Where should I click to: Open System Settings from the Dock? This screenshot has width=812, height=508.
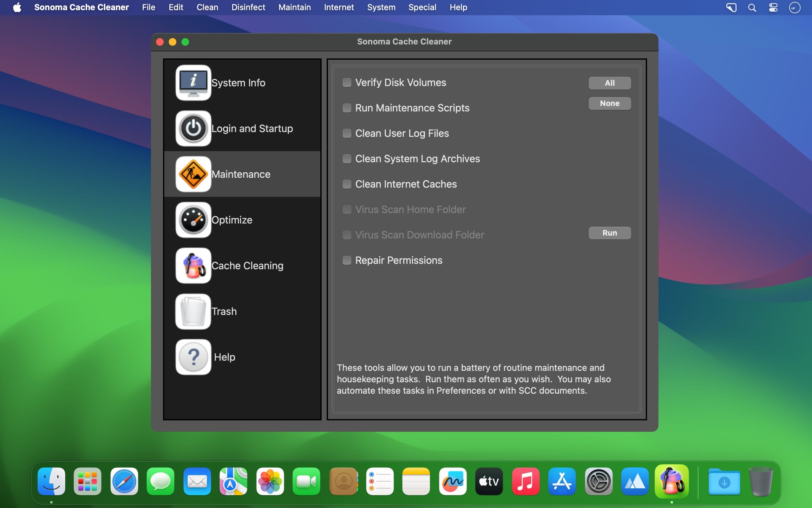coord(599,481)
